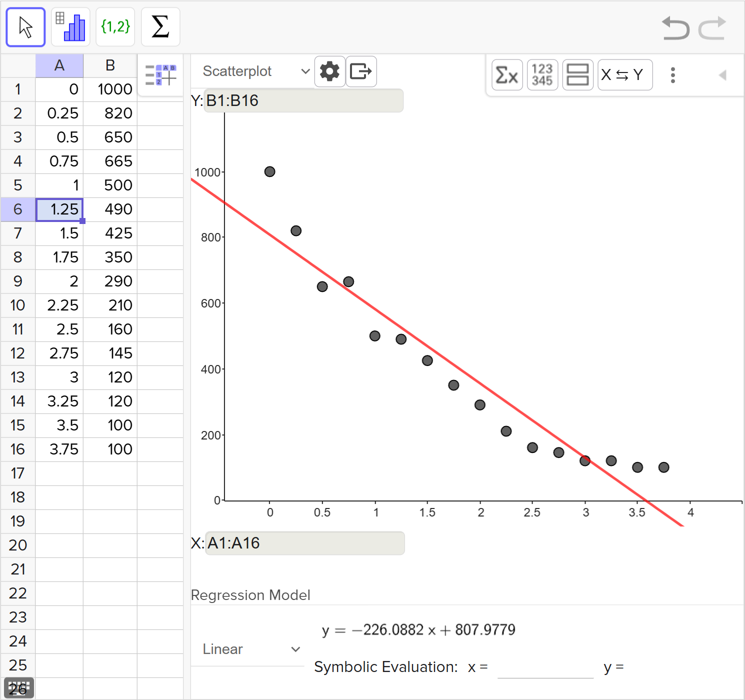The image size is (745, 700).
Task: Select cell containing 425
Action: click(x=110, y=233)
